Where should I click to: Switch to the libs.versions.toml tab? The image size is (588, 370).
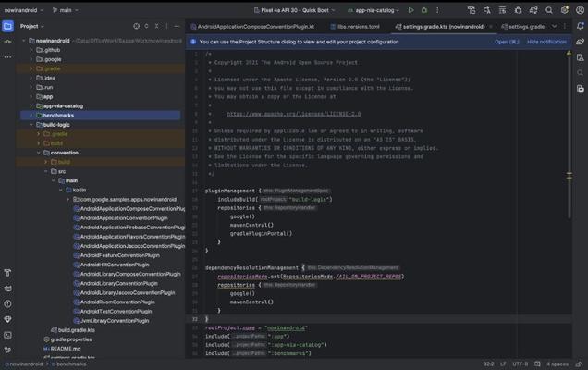pos(358,27)
